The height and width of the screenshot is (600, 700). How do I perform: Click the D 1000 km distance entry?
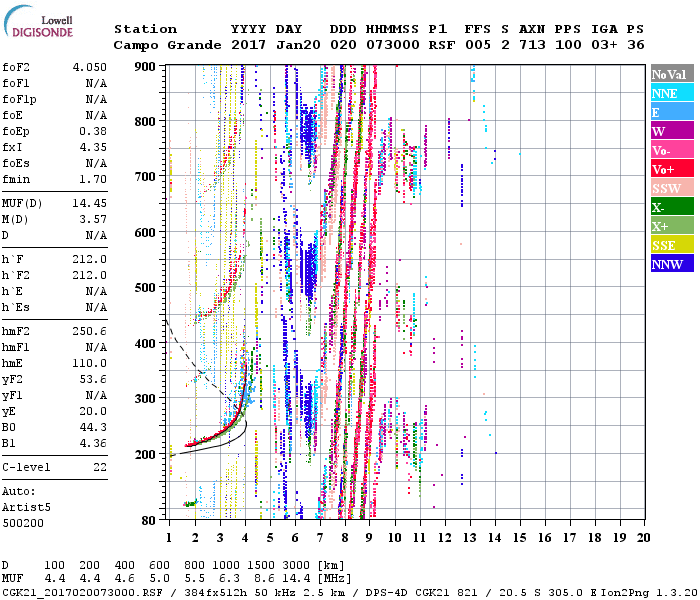tap(225, 566)
